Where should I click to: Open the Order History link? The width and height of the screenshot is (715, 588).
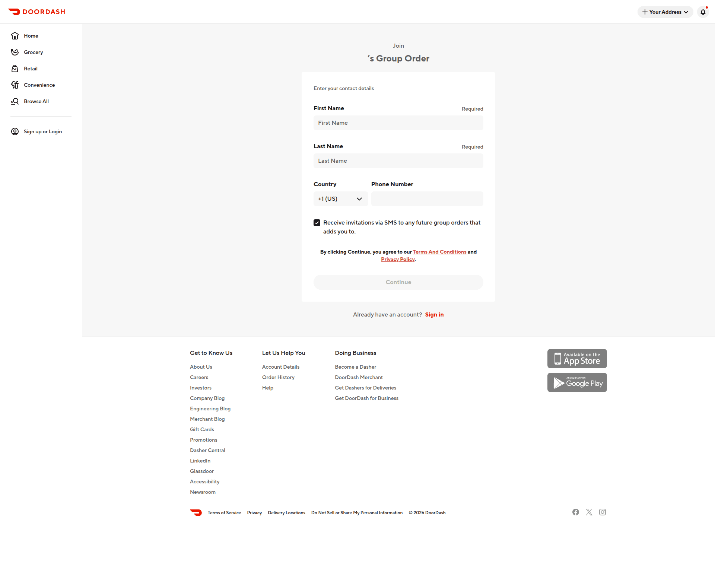279,377
